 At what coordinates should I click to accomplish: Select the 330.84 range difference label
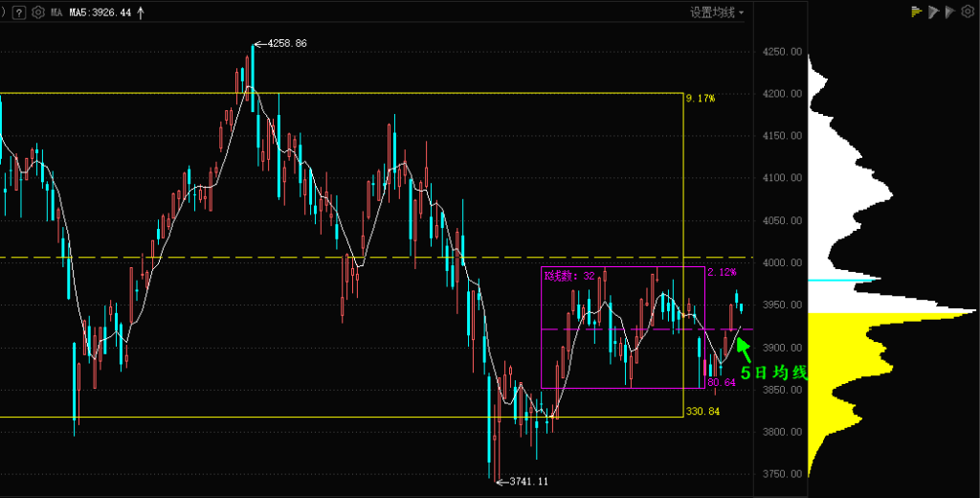pyautogui.click(x=702, y=411)
